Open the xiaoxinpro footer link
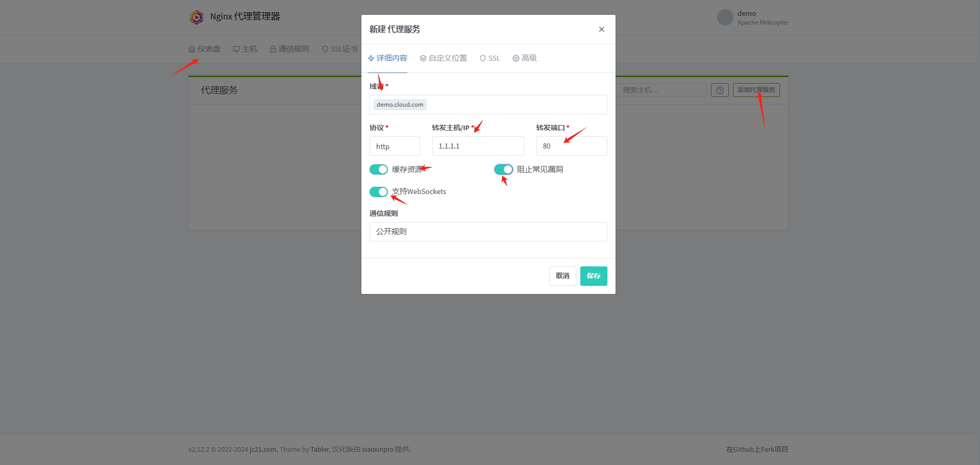This screenshot has height=465, width=980. pos(378,450)
